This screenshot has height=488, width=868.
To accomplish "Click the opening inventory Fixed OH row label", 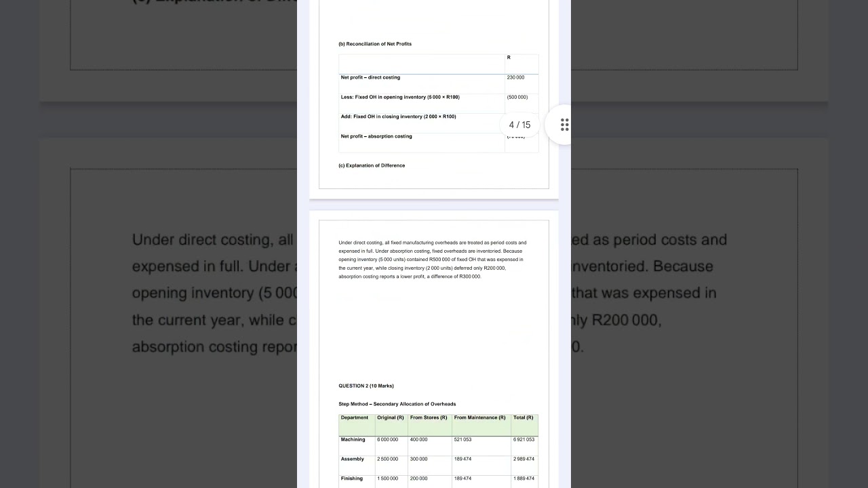I will tap(400, 97).
